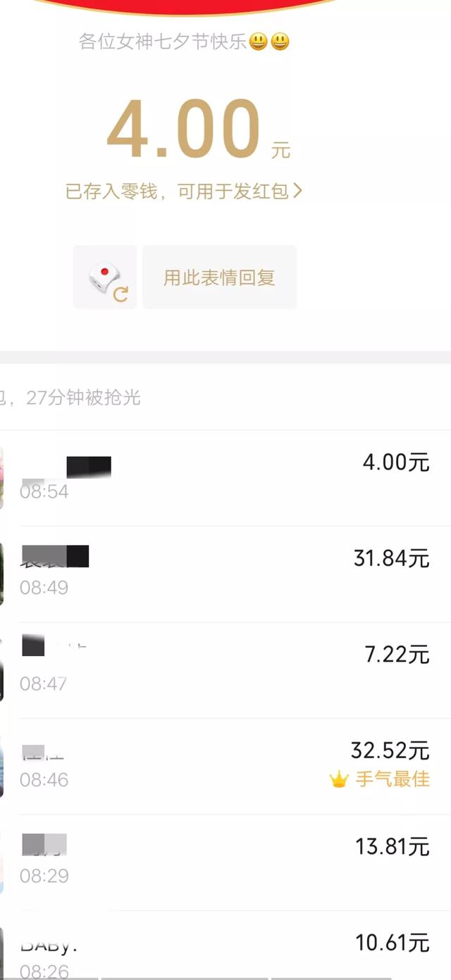Image resolution: width=451 pixels, height=980 pixels.
Task: Select the row with 7.22元
Action: pyautogui.click(x=225, y=670)
